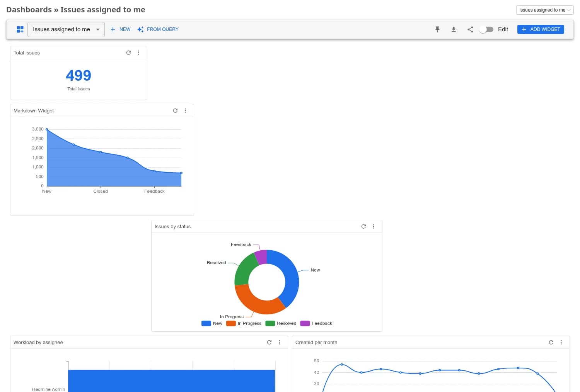The image size is (580, 392).
Task: Pin the dashboard with the pin icon
Action: tap(437, 29)
